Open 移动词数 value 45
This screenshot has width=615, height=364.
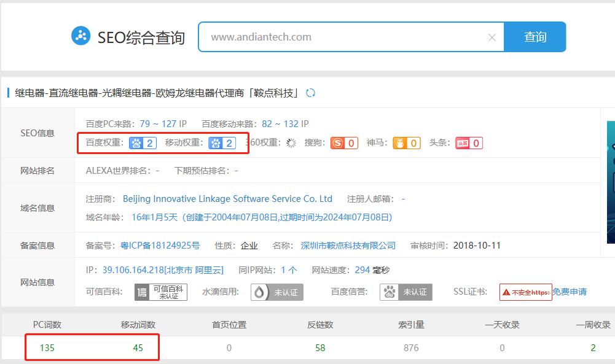click(138, 348)
